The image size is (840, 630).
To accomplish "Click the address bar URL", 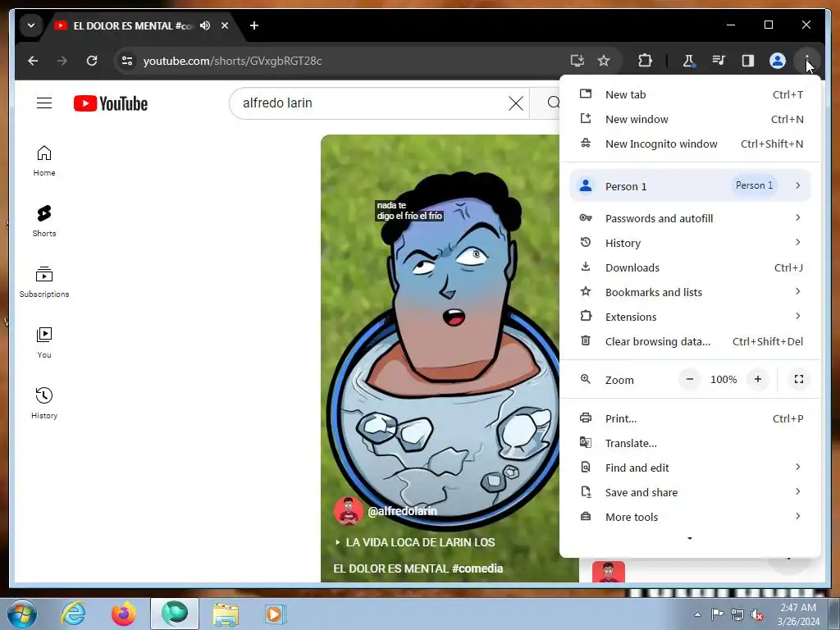I will 232,61.
